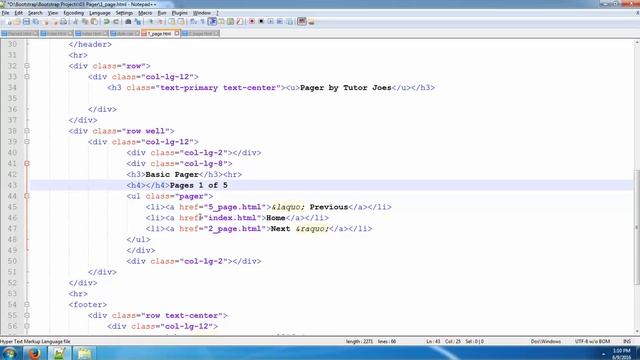Toggle the highlighted indent guide button

click(212, 22)
